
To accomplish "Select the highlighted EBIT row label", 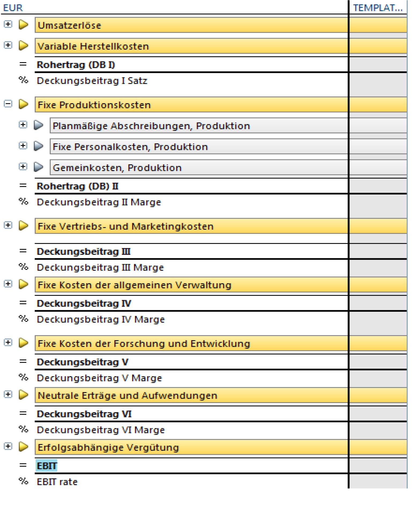I will click(x=47, y=466).
